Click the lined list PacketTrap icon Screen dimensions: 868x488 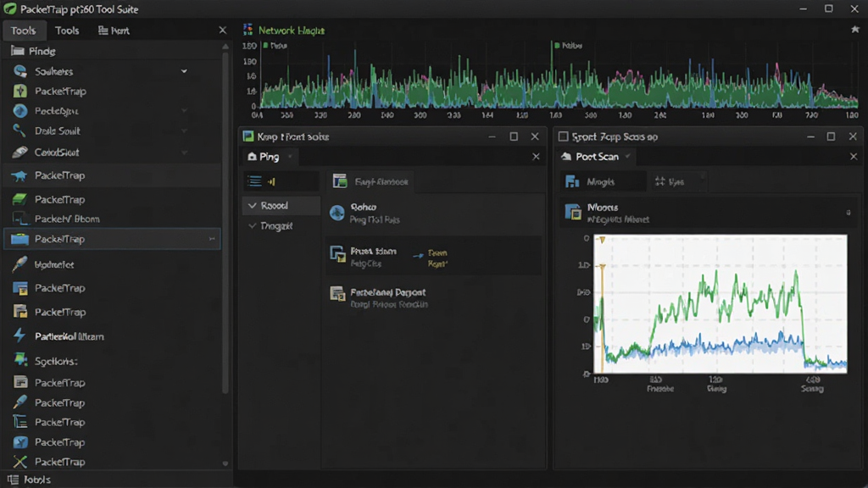pyautogui.click(x=20, y=422)
